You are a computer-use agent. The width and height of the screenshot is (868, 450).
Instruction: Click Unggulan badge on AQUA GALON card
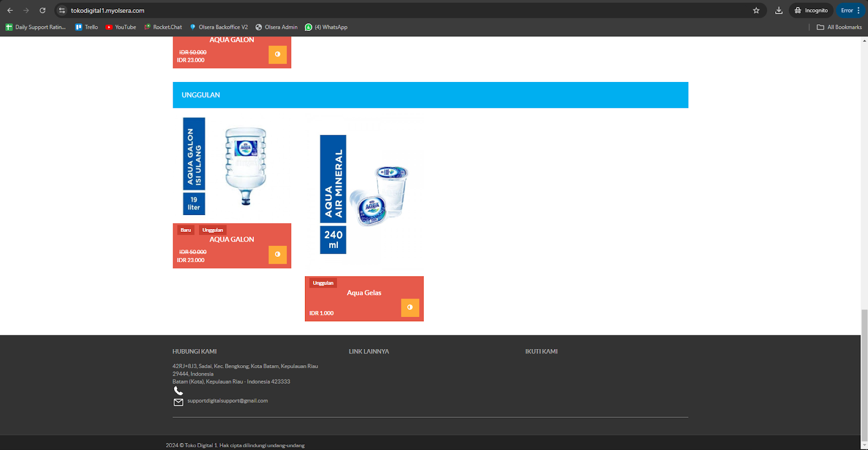pos(213,230)
